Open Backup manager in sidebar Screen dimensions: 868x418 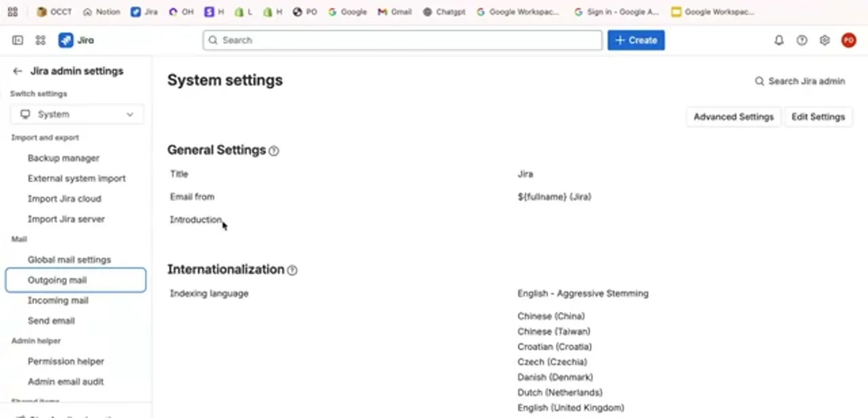[x=64, y=158]
